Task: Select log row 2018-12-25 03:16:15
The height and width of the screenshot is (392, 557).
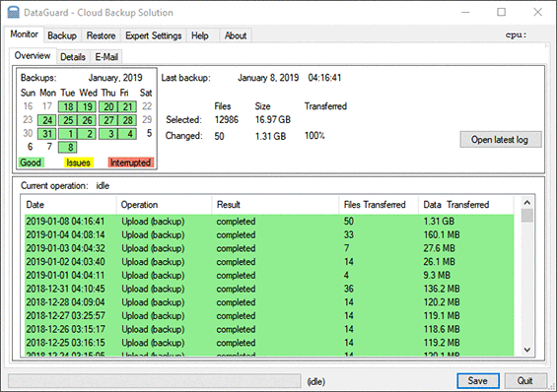Action: [269, 343]
